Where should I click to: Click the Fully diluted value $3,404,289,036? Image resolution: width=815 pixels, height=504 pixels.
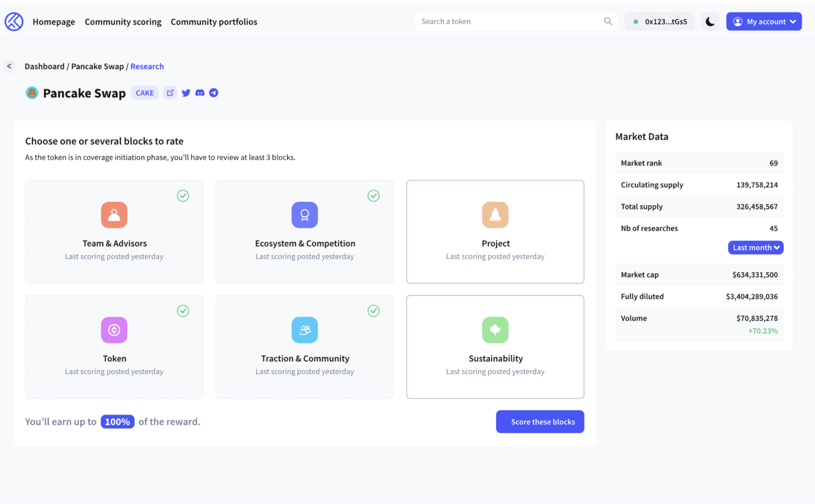[752, 297]
